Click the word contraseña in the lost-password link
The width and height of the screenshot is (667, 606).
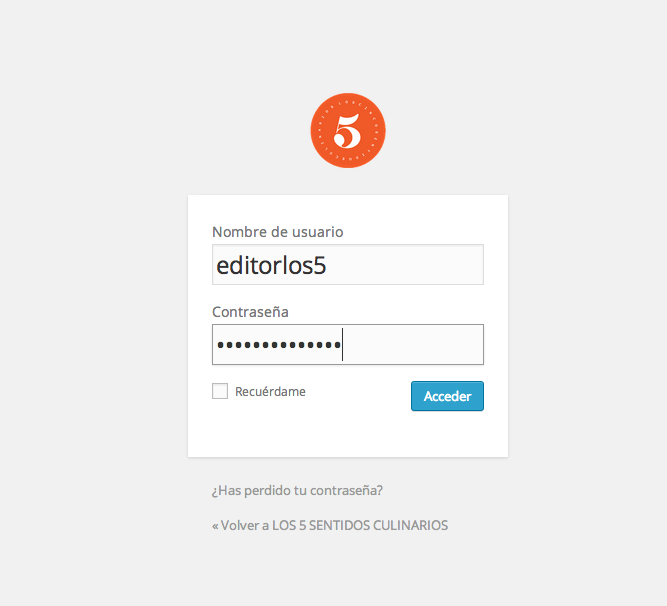346,490
